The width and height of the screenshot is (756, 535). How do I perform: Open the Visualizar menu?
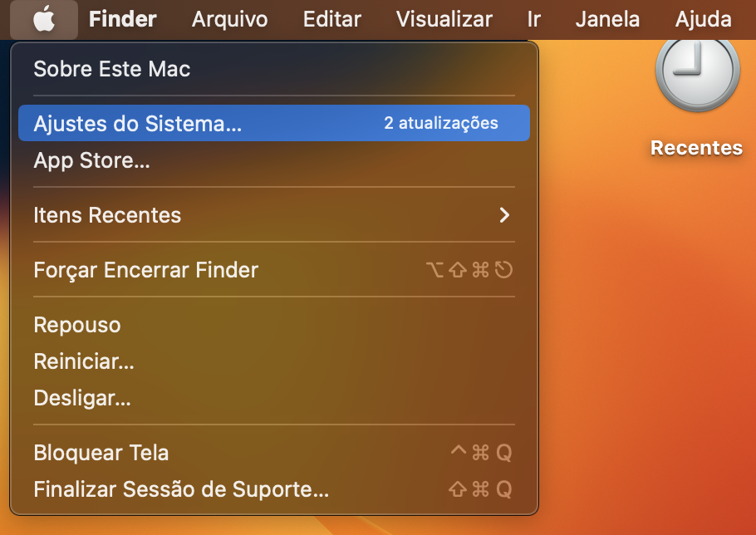[444, 19]
